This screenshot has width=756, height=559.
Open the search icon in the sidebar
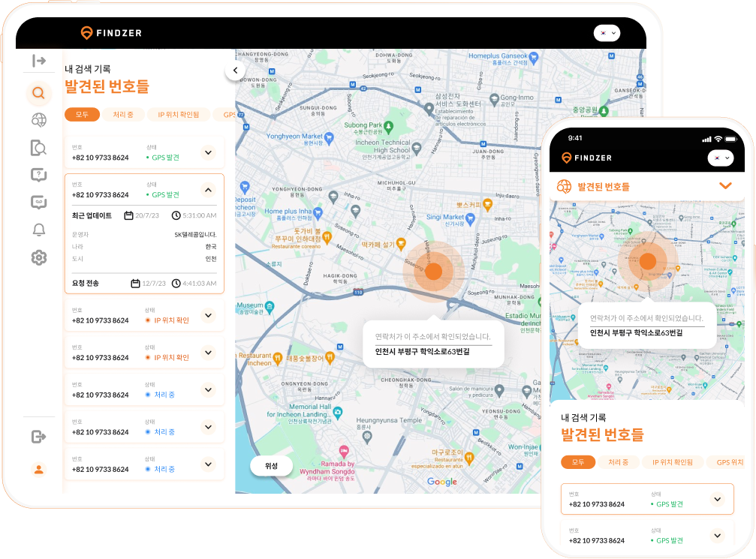[x=39, y=94]
